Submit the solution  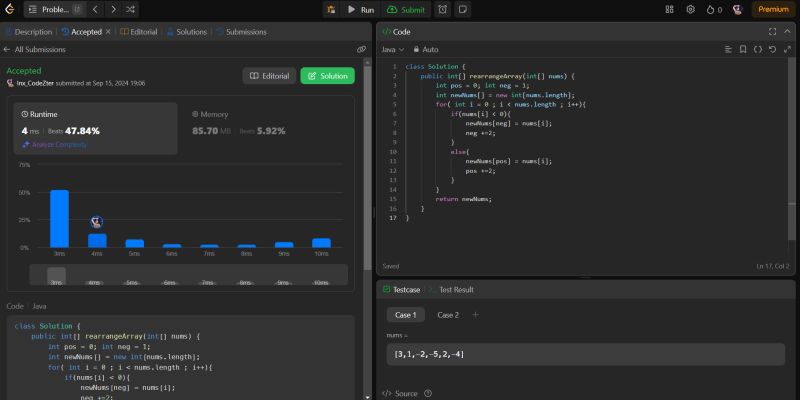coord(406,9)
